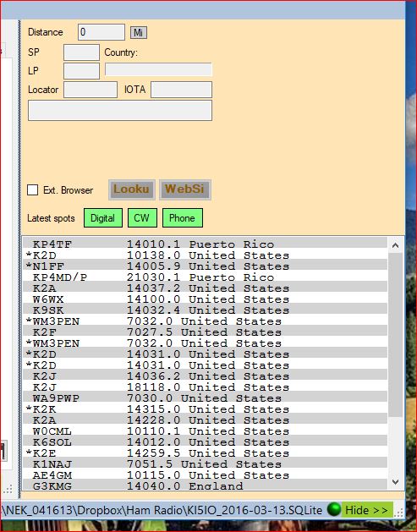Select spot *K2D 10138.0
This screenshot has height=532, width=417.
(x=205, y=255)
